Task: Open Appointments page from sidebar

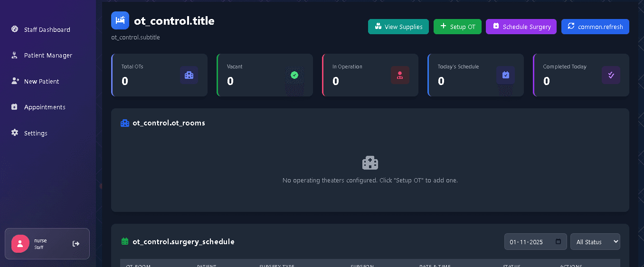Action: (x=45, y=107)
